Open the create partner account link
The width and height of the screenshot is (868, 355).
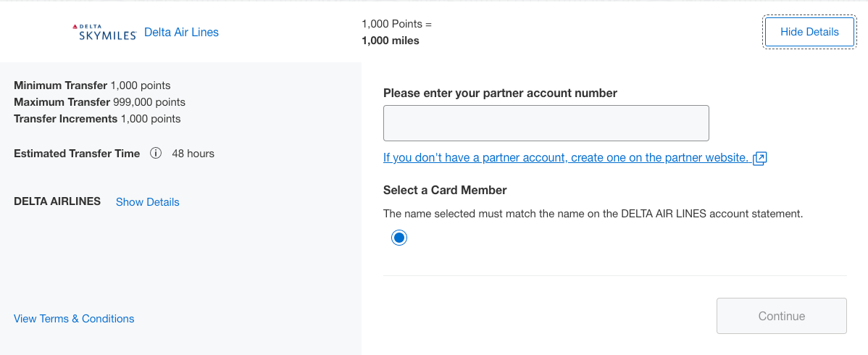pos(566,157)
